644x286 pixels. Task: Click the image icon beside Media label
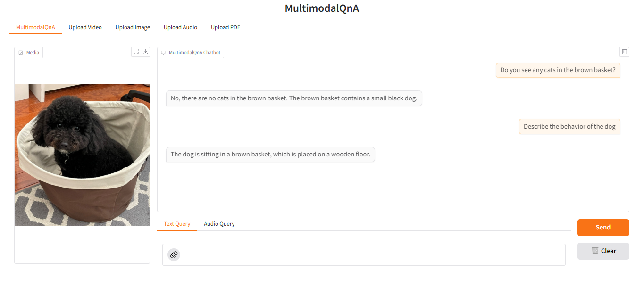coord(20,52)
